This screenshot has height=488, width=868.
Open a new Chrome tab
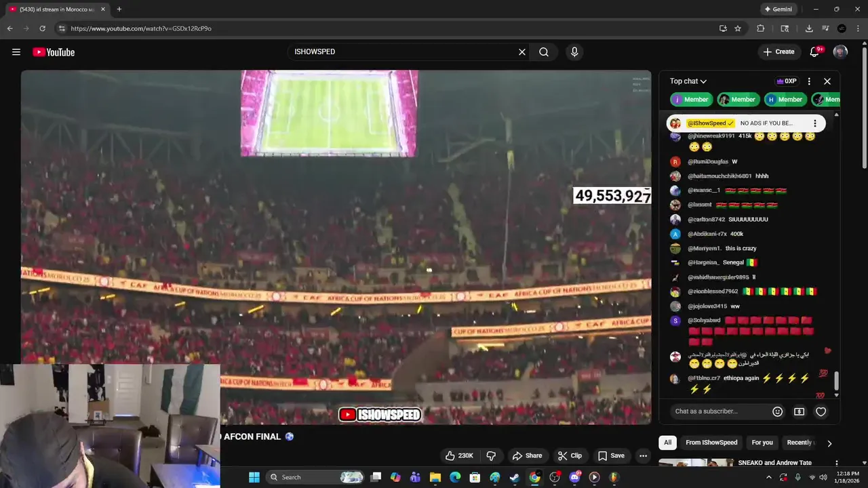click(119, 9)
